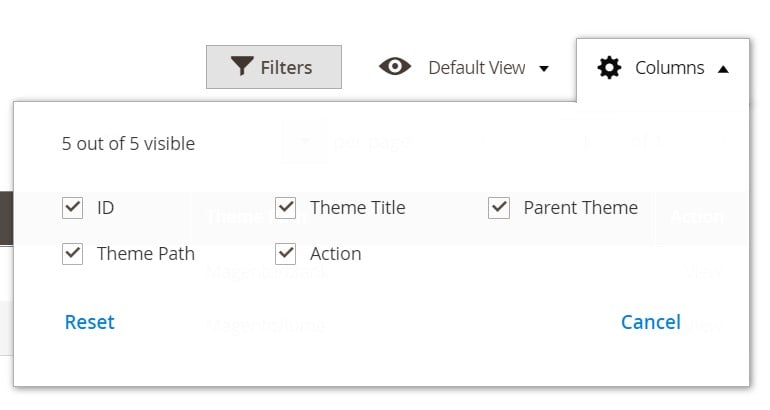Viewport: 770px width, 410px height.
Task: Click the Reset link
Action: coord(90,322)
